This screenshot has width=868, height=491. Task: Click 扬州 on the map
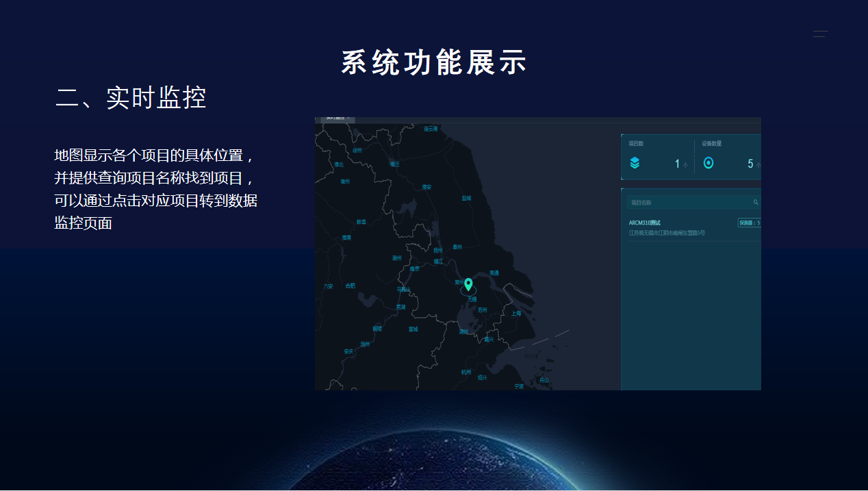point(438,250)
